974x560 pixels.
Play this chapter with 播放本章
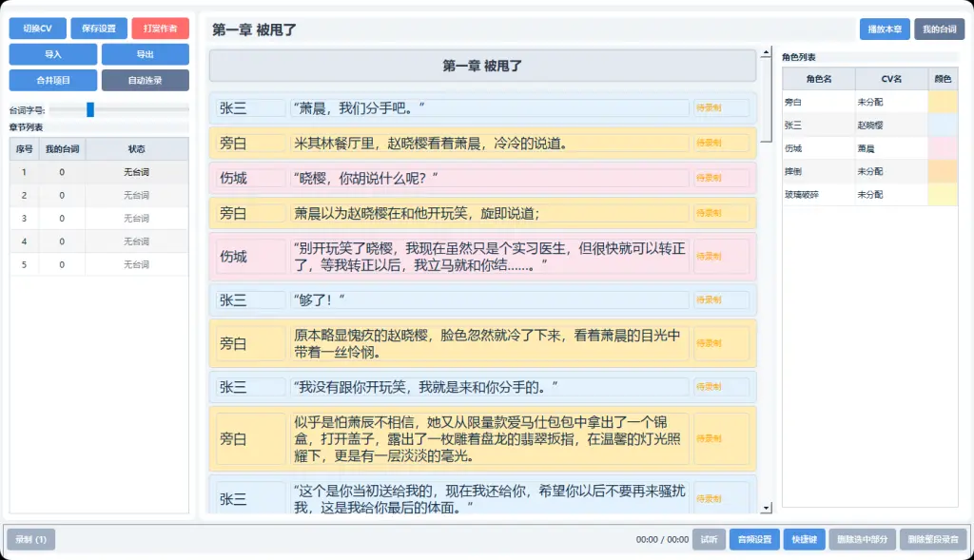coord(885,29)
